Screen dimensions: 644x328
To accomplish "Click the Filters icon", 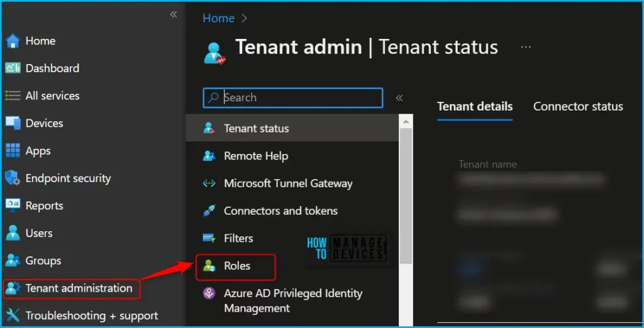I will (x=209, y=239).
